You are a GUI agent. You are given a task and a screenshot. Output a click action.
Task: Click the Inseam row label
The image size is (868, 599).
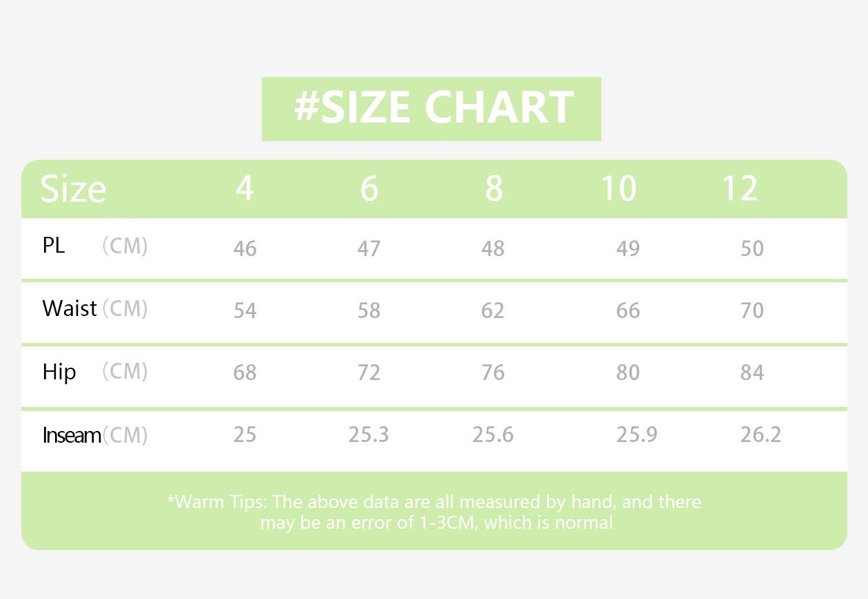pyautogui.click(x=72, y=435)
